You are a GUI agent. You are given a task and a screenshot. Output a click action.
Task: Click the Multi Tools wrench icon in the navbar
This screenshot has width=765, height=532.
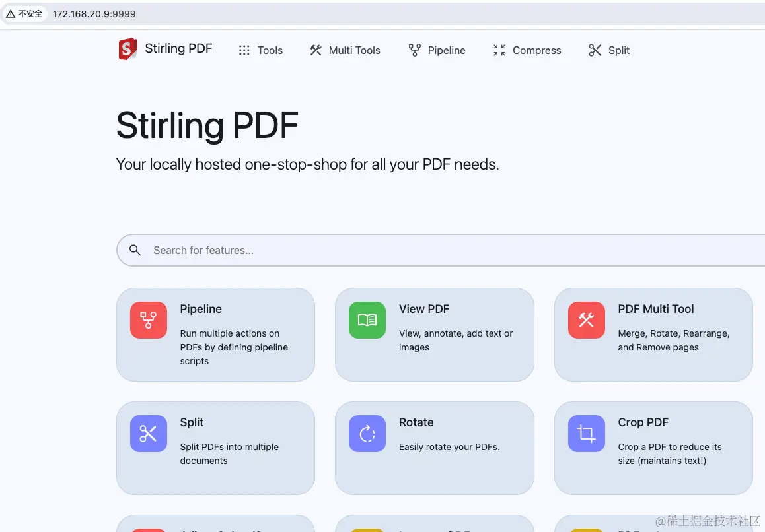(x=316, y=50)
